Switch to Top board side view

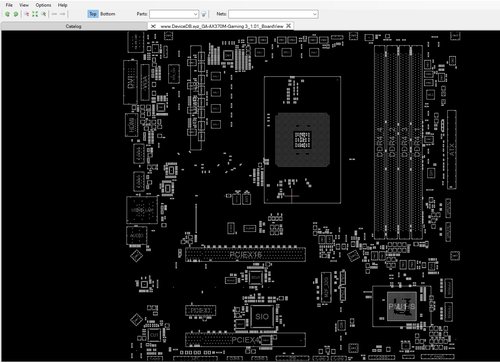click(93, 14)
